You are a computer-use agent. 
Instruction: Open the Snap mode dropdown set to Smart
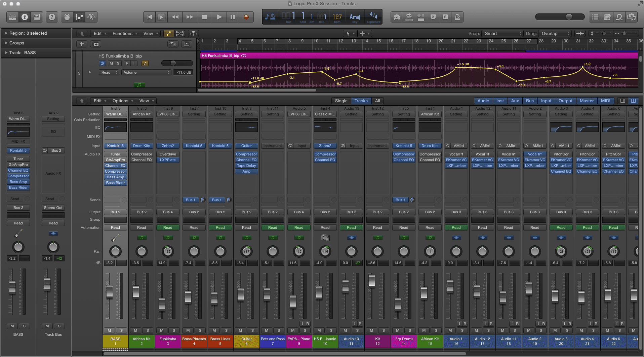click(x=502, y=33)
